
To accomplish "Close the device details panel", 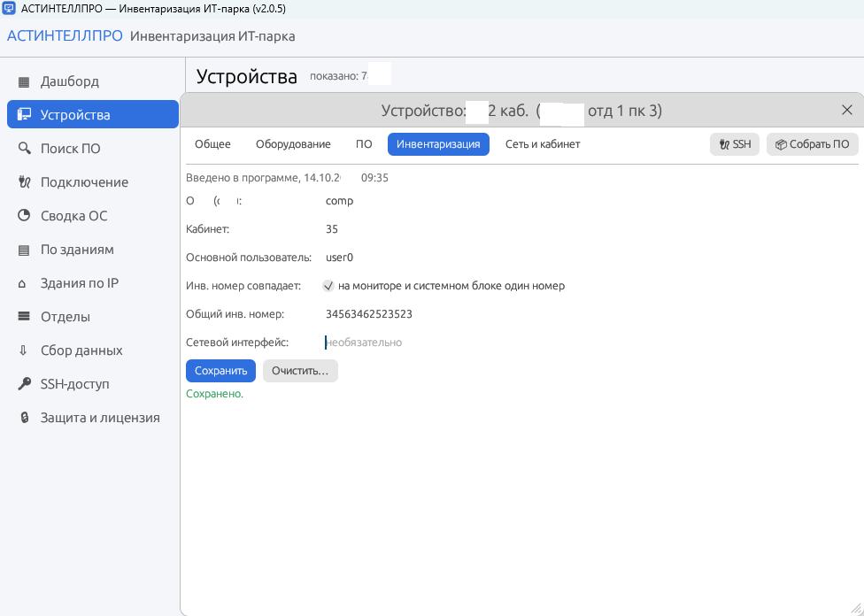I will (x=847, y=111).
